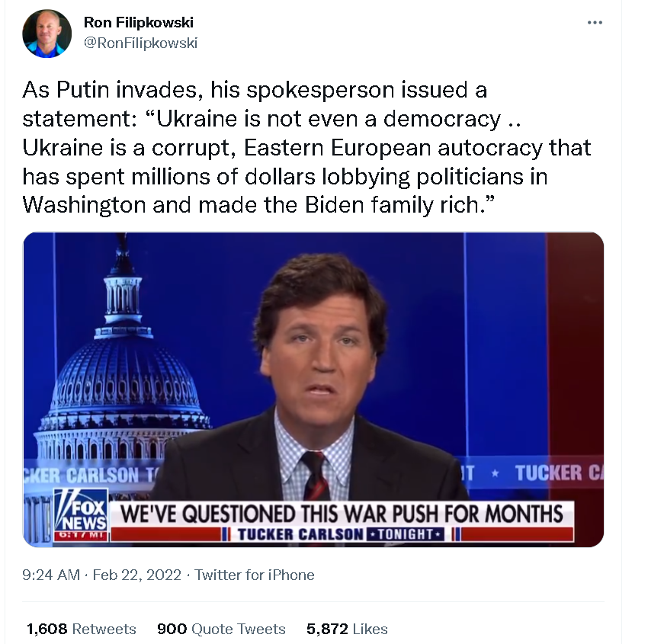Click 'TUCKER CA' ticker text at video's right
This screenshot has height=644, width=648.
(558, 473)
